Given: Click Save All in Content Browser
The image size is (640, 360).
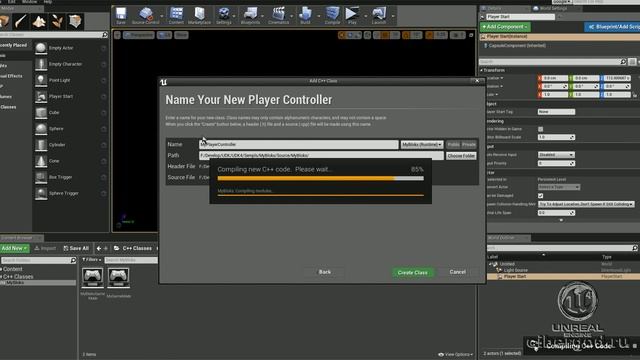Looking at the screenshot, I should 76,248.
